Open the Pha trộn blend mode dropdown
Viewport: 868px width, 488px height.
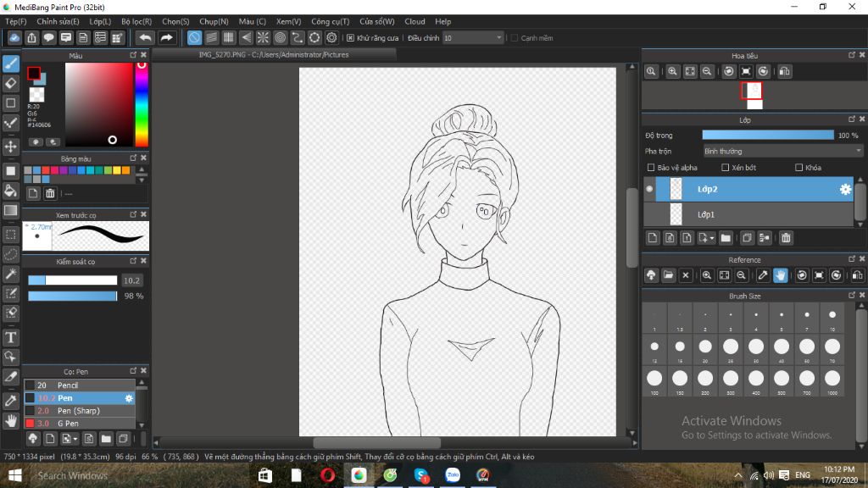click(782, 151)
